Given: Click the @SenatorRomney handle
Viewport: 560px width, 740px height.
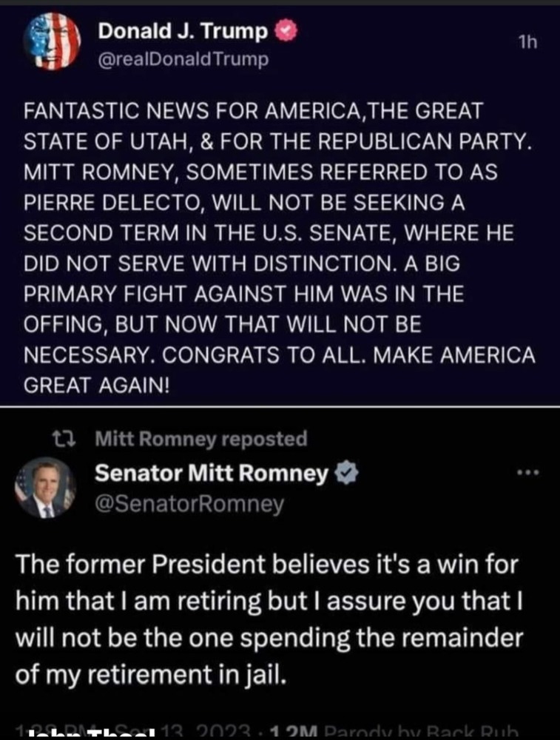Looking at the screenshot, I should pos(190,505).
